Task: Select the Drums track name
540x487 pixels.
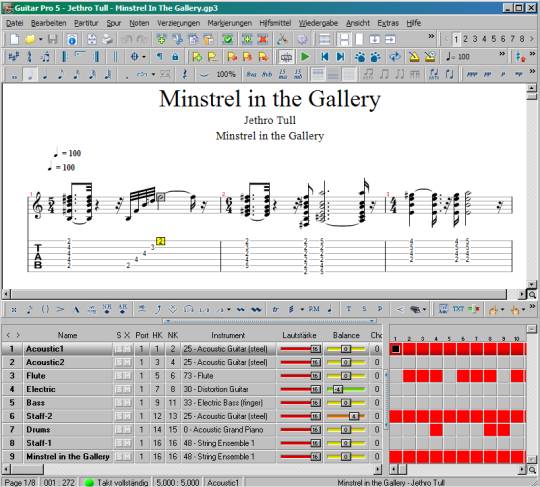Action: tap(38, 429)
